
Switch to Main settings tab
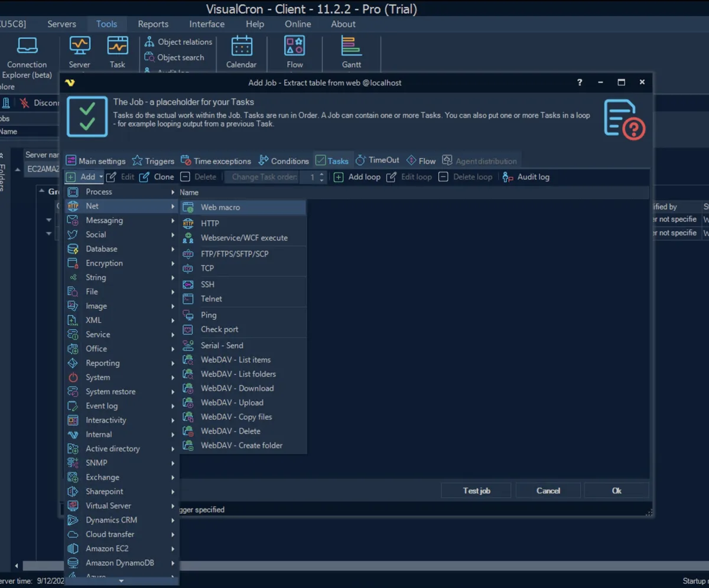pyautogui.click(x=96, y=161)
